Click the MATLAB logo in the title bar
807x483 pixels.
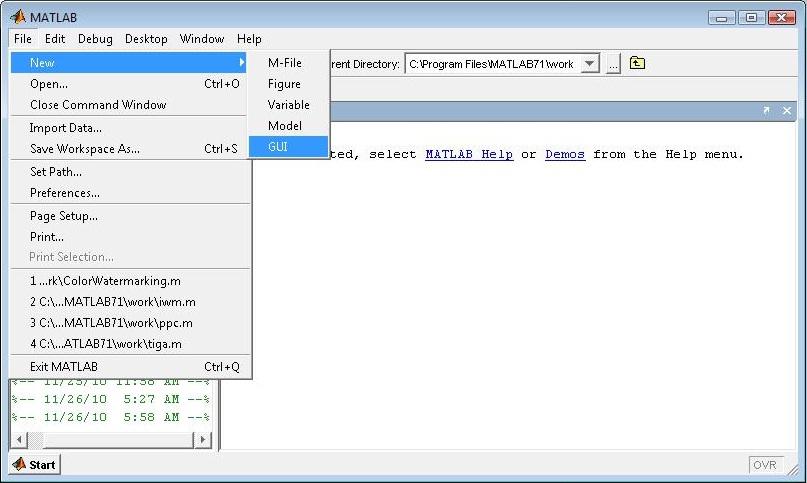tap(18, 17)
